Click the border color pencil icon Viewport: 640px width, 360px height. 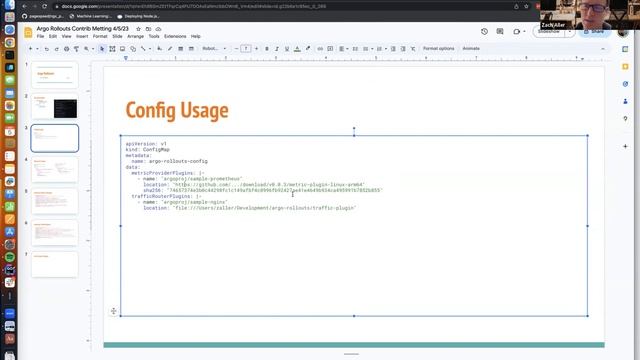pyautogui.click(x=170, y=49)
